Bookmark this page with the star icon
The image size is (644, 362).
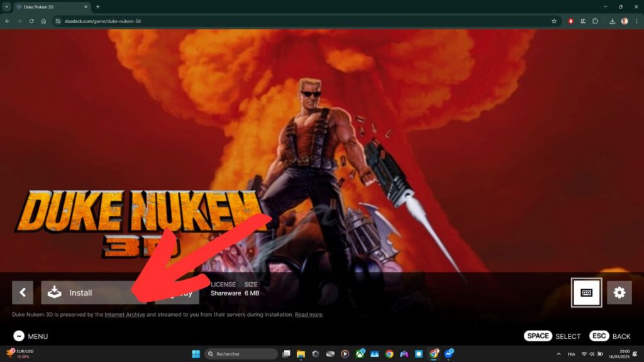pyautogui.click(x=554, y=21)
